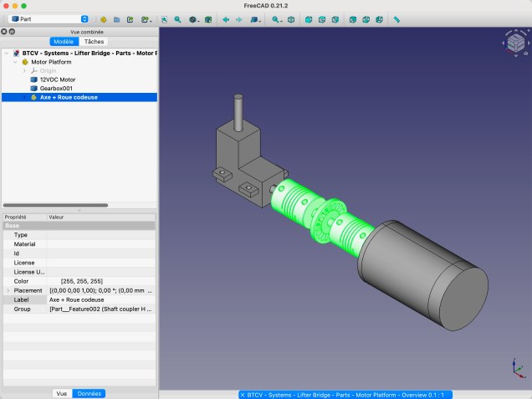Switch to the Vue property tab
The image size is (532, 399).
[61, 393]
